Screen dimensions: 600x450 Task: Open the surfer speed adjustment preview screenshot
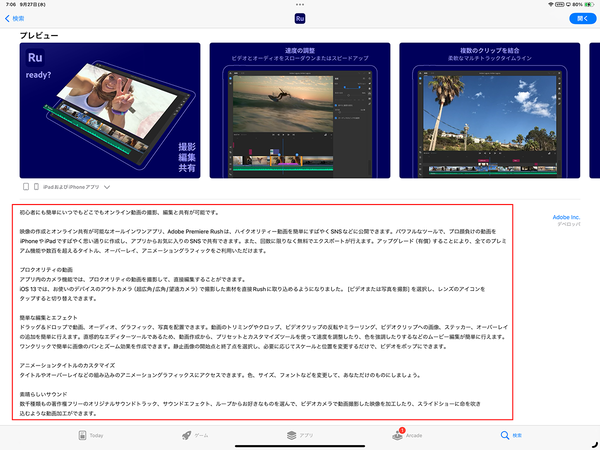300,110
